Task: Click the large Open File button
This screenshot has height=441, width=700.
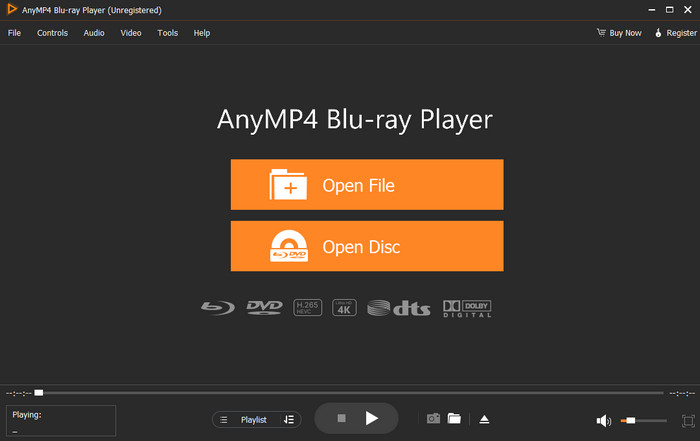Action: (x=367, y=184)
